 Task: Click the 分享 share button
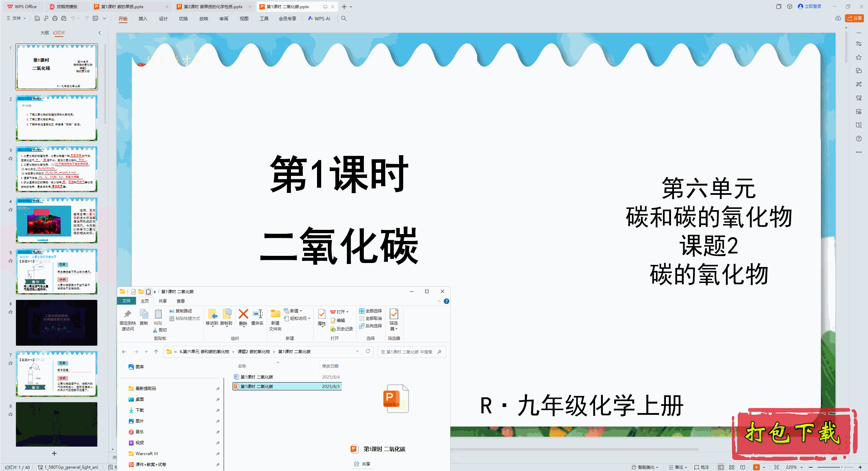[854, 18]
